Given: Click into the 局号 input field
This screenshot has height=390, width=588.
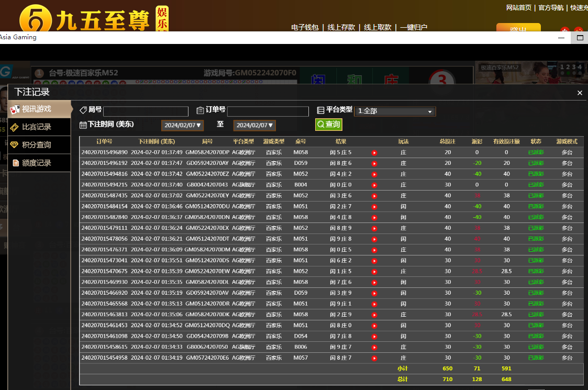Looking at the screenshot, I should pos(146,112).
